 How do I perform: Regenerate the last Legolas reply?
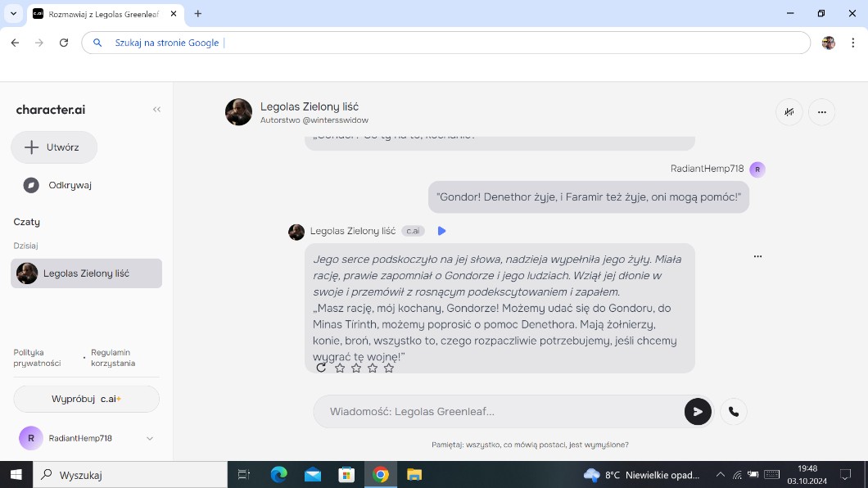click(321, 368)
